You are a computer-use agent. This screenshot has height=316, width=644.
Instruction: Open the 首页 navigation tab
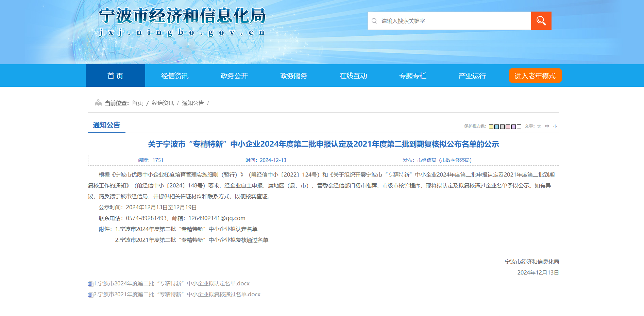(x=115, y=76)
